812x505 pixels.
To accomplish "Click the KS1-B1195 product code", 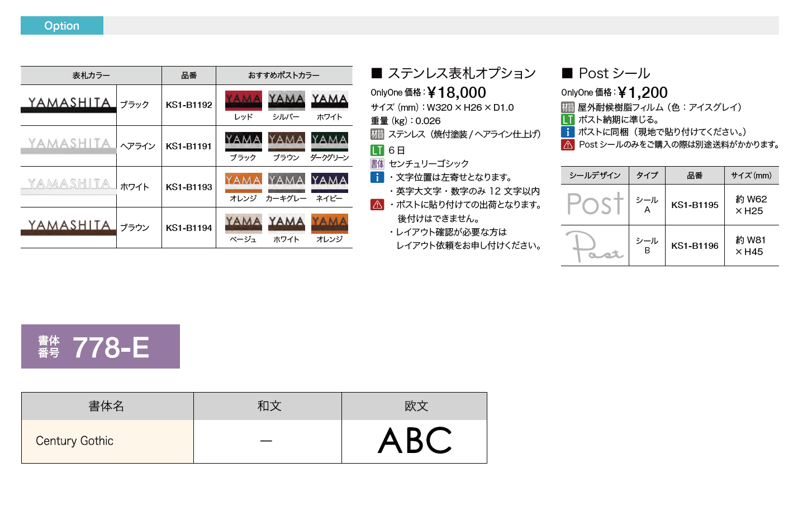I will (694, 204).
